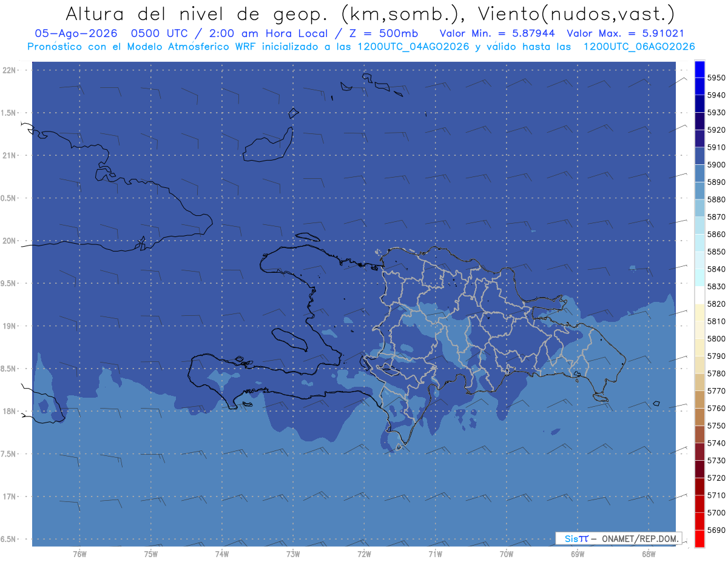Click the '5890' legend value
Image resolution: width=728 pixels, height=562 pixels.
coord(716,182)
